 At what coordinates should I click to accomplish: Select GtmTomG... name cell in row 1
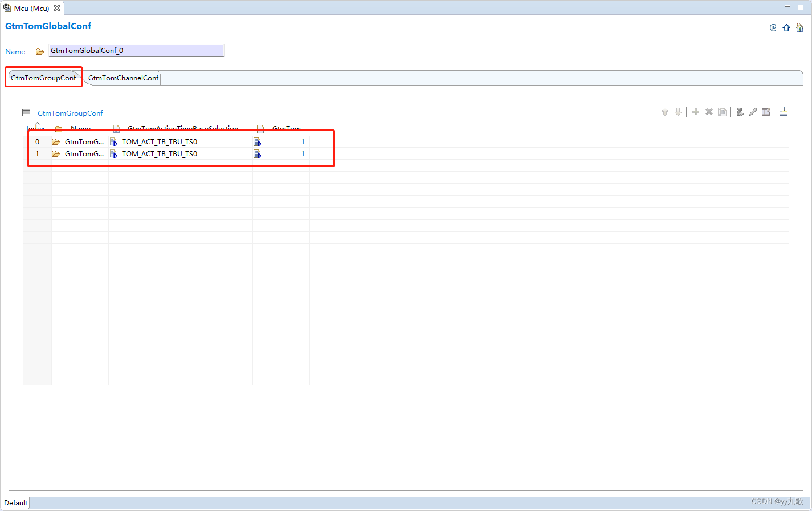84,154
